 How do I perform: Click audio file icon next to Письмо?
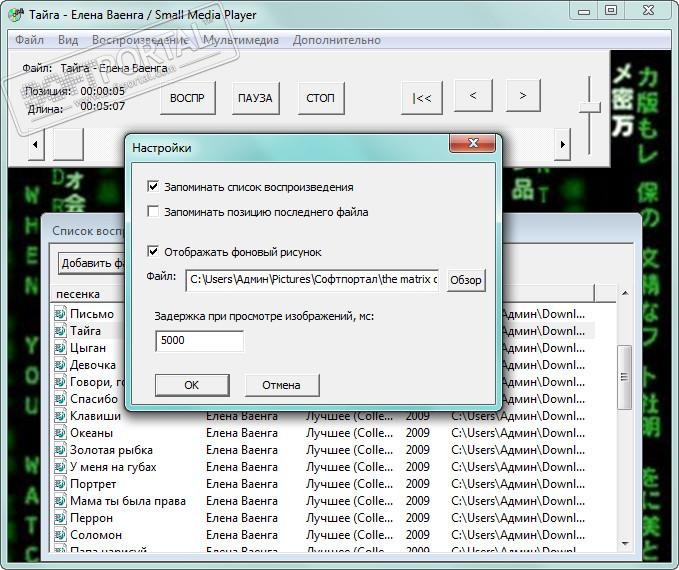click(x=60, y=314)
